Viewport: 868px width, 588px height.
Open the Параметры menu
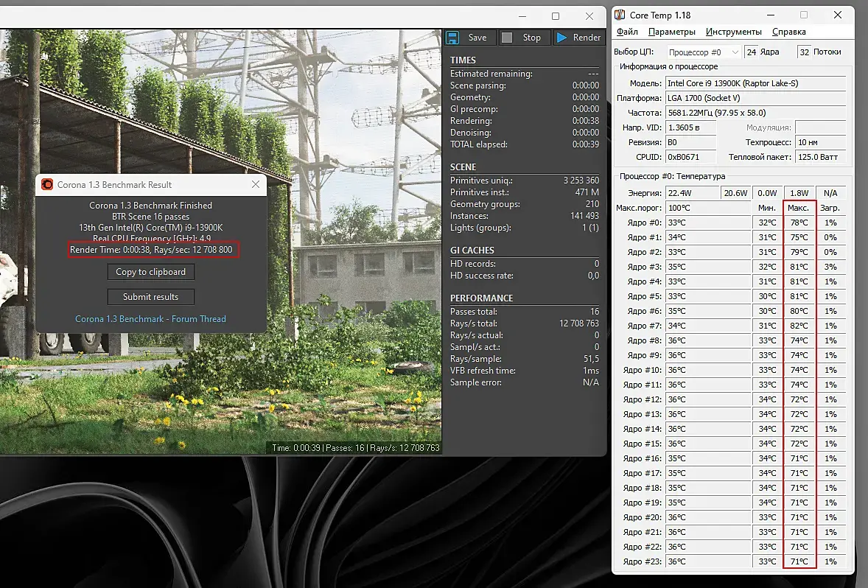tap(671, 32)
